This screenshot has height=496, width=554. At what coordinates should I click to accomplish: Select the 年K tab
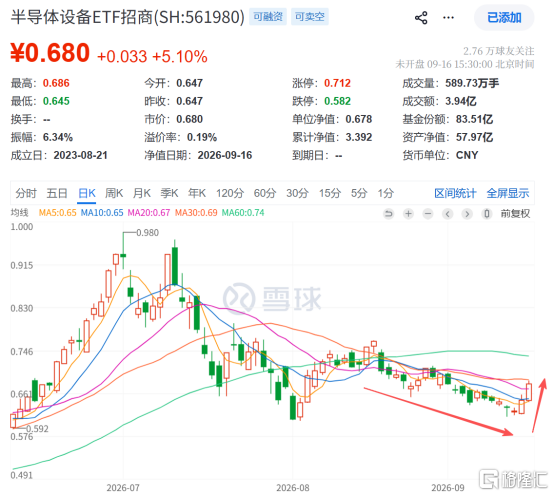[x=197, y=193]
